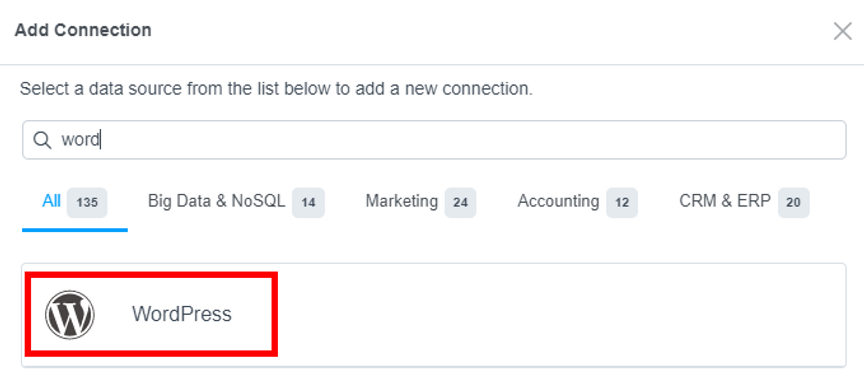Viewport: 864px width, 380px height.
Task: Click the 135 count badge beside All
Action: coord(87,203)
